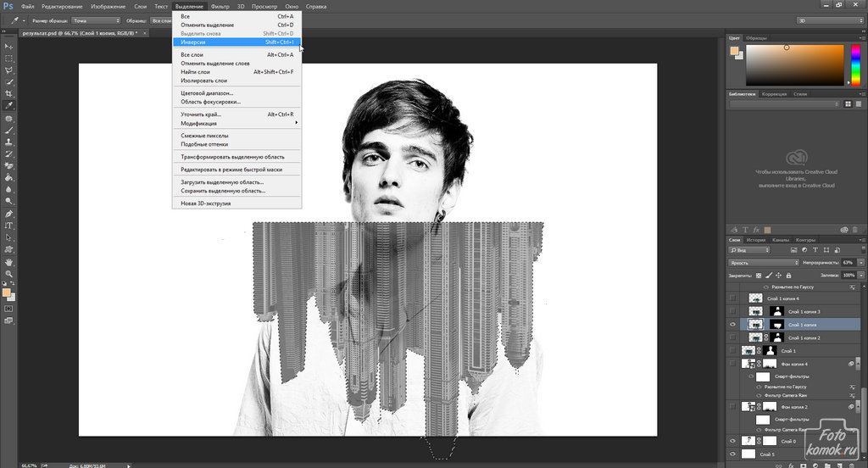The height and width of the screenshot is (468, 868).
Task: Select the Hand tool
Action: [9, 263]
